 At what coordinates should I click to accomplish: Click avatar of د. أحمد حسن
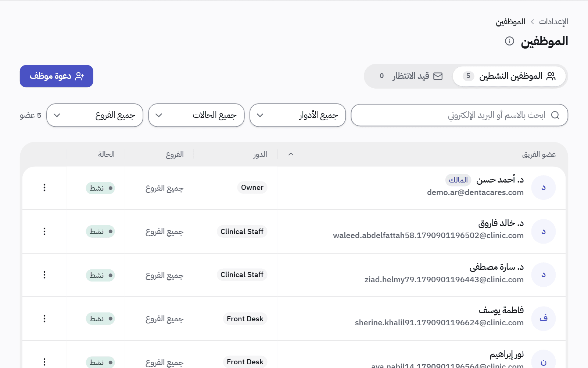[543, 188]
